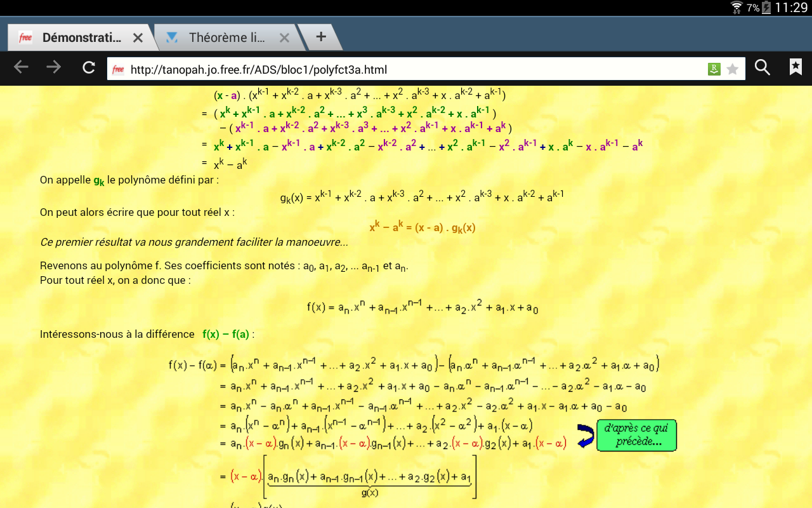Image resolution: width=812 pixels, height=508 pixels.
Task: Open the saved bookmarks list
Action: tap(796, 67)
